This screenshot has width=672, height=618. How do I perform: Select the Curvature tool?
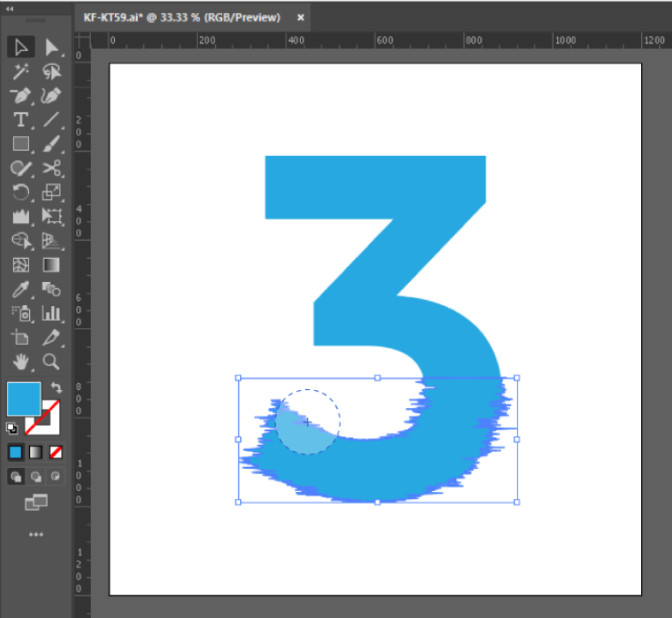pos(51,96)
